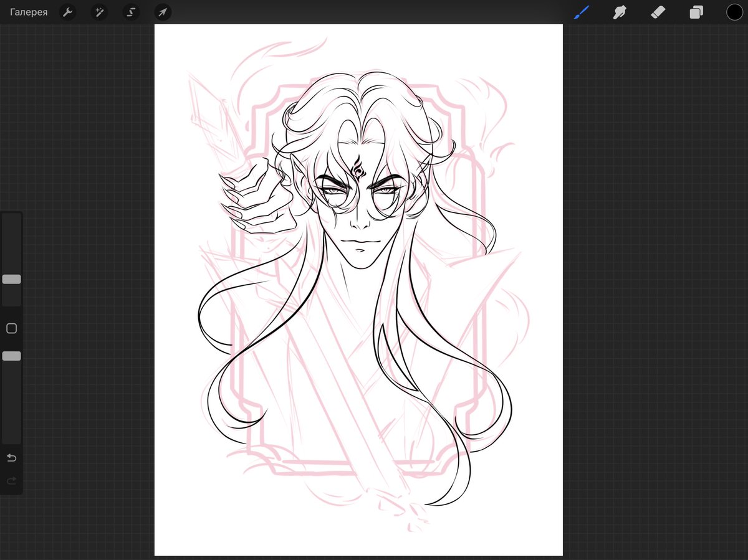The width and height of the screenshot is (748, 560).
Task: Tap the square Modify button on sidebar
Action: pyautogui.click(x=11, y=328)
